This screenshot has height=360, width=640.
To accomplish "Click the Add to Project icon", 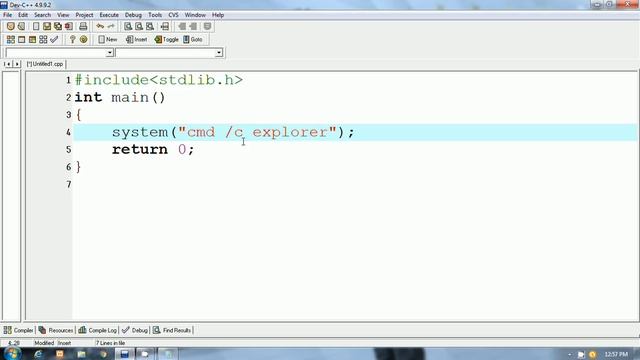I will (182, 27).
